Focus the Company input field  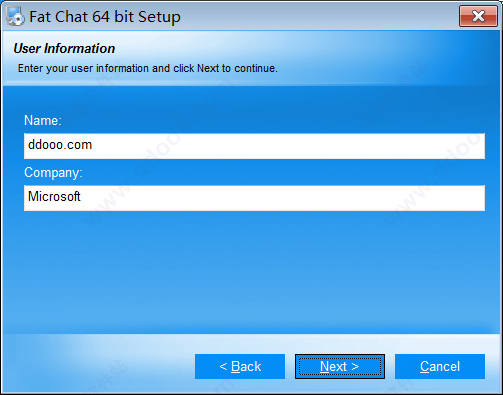point(254,198)
